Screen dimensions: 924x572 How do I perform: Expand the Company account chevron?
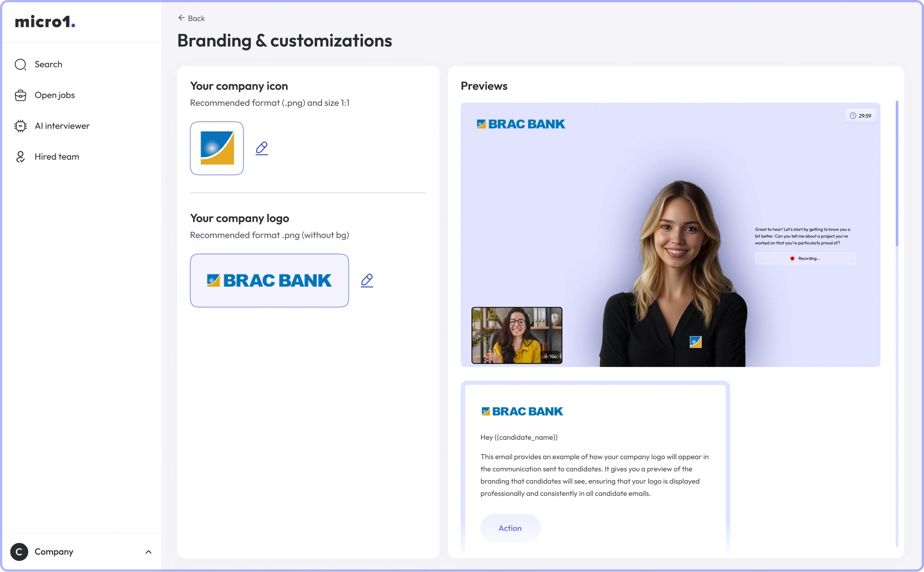(148, 552)
